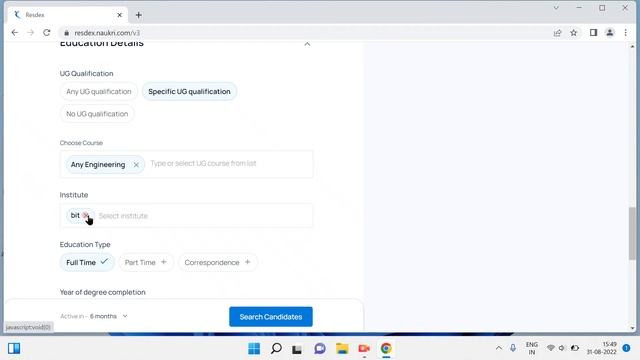
Task: Show hidden system tray icons
Action: click(499, 349)
